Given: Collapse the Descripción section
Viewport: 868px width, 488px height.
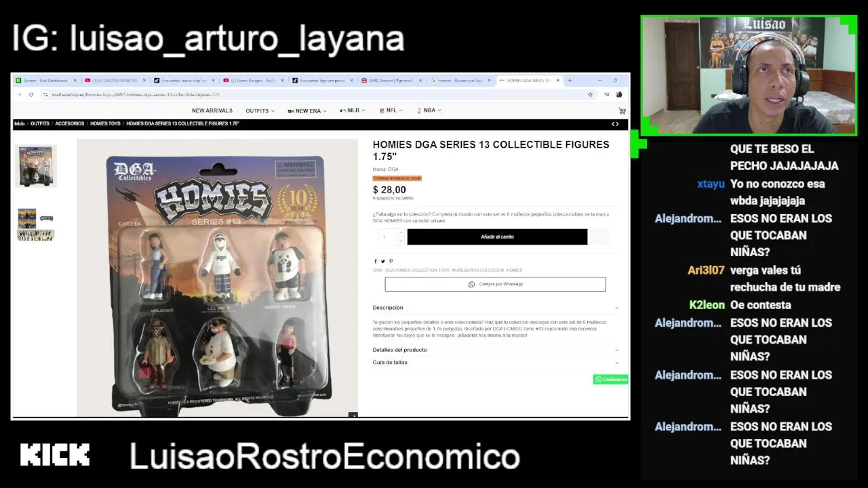Looking at the screenshot, I should click(495, 308).
